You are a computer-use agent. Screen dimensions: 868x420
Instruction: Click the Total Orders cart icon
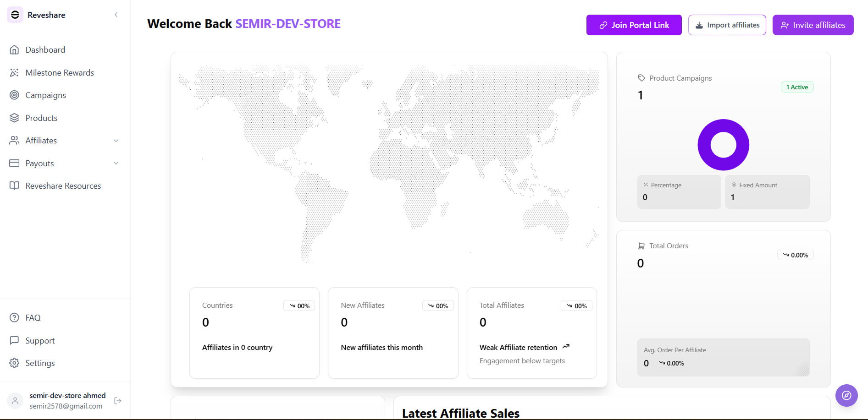pyautogui.click(x=641, y=246)
